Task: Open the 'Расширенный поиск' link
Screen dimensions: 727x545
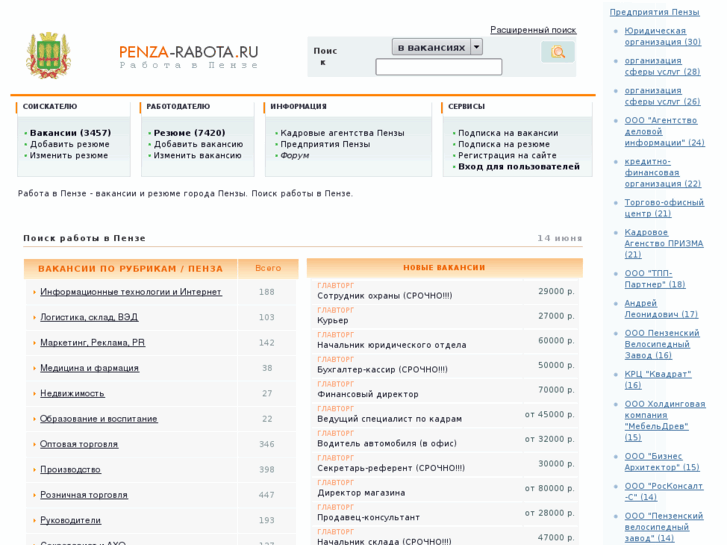Action: click(532, 30)
